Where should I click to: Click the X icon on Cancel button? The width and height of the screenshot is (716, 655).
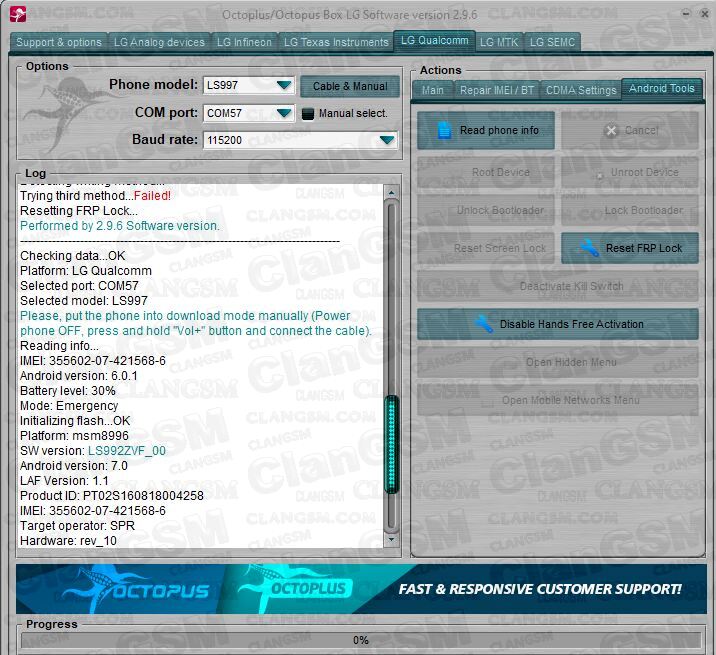[x=611, y=131]
